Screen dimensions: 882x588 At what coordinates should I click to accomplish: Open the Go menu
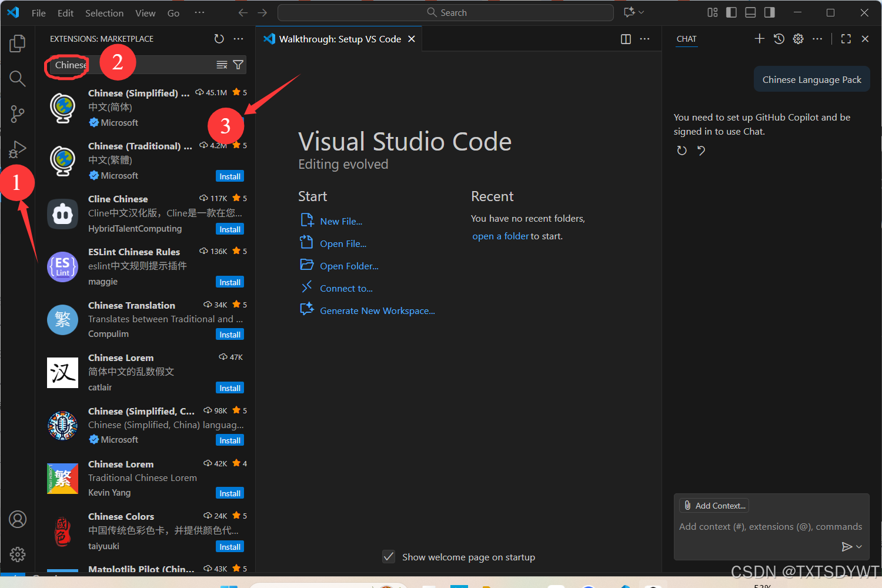click(x=173, y=13)
